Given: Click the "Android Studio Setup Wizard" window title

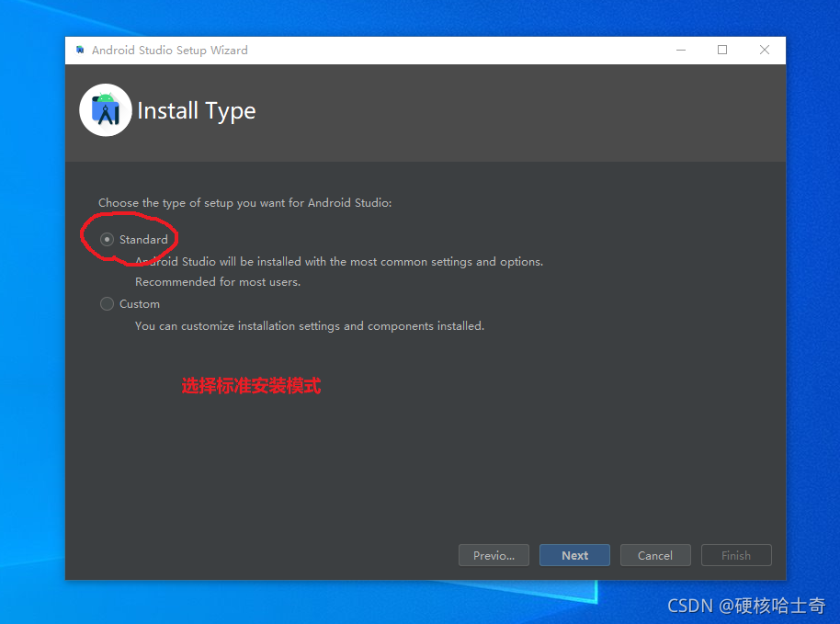Looking at the screenshot, I should coord(170,51).
